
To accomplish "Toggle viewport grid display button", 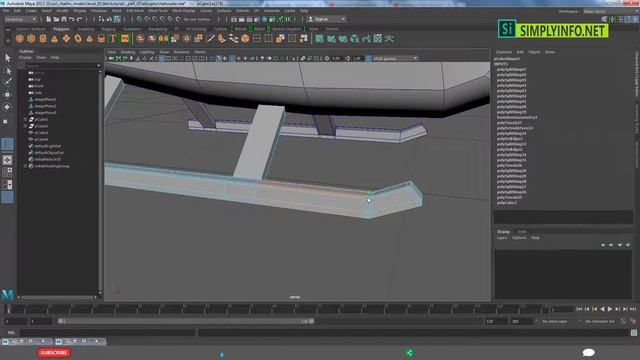I will click(162, 58).
